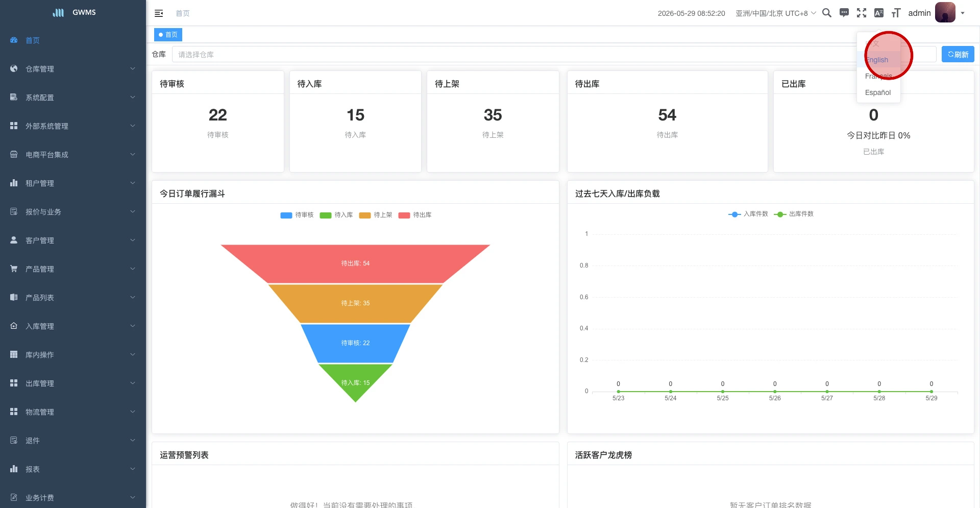Screen dimensions: 980x508
Task: Open the timezone 亚洲/中国/北京 dropdown
Action: coord(776,13)
